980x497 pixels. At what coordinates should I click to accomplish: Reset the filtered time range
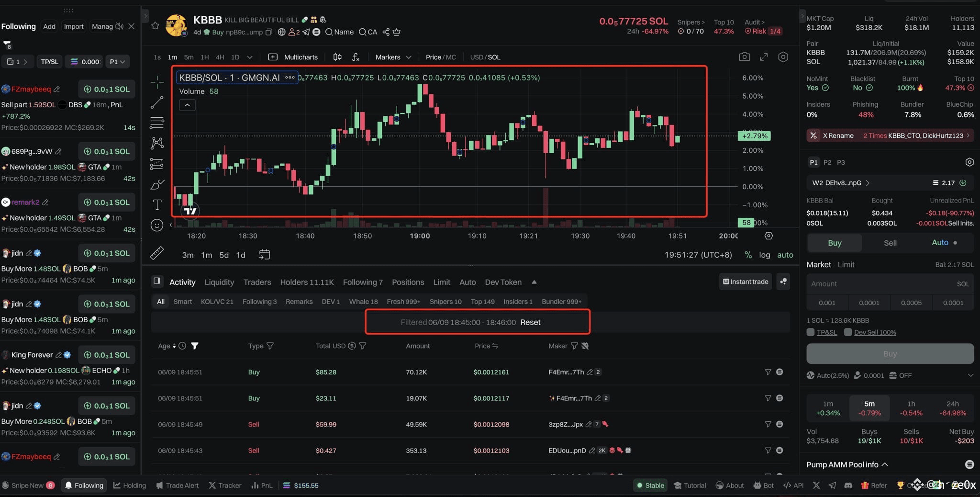pos(530,322)
